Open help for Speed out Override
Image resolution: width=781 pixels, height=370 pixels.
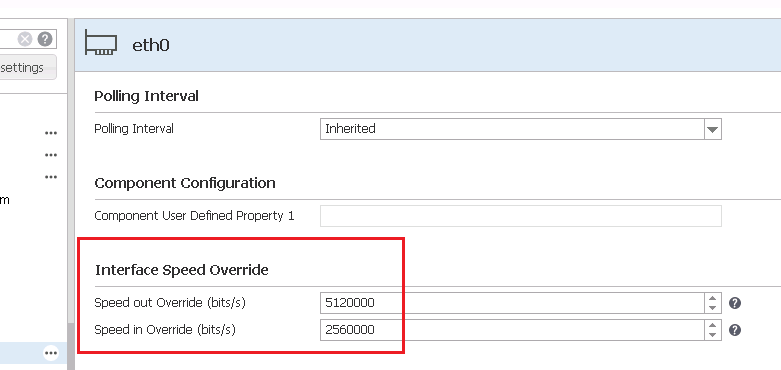[735, 303]
